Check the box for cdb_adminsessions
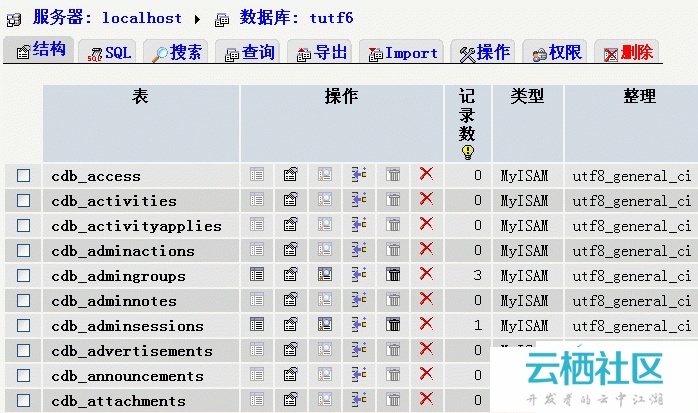 [23, 326]
